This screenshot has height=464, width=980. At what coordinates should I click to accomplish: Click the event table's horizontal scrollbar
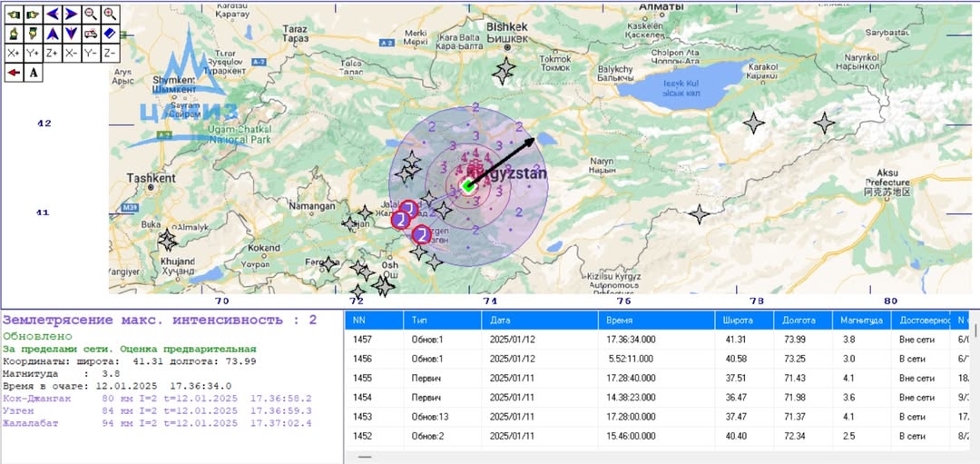point(366,457)
